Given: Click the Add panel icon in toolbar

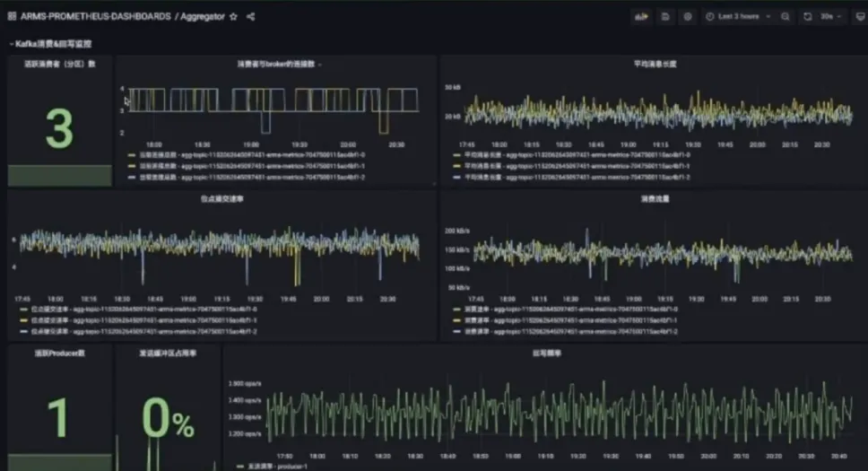Looking at the screenshot, I should [641, 17].
